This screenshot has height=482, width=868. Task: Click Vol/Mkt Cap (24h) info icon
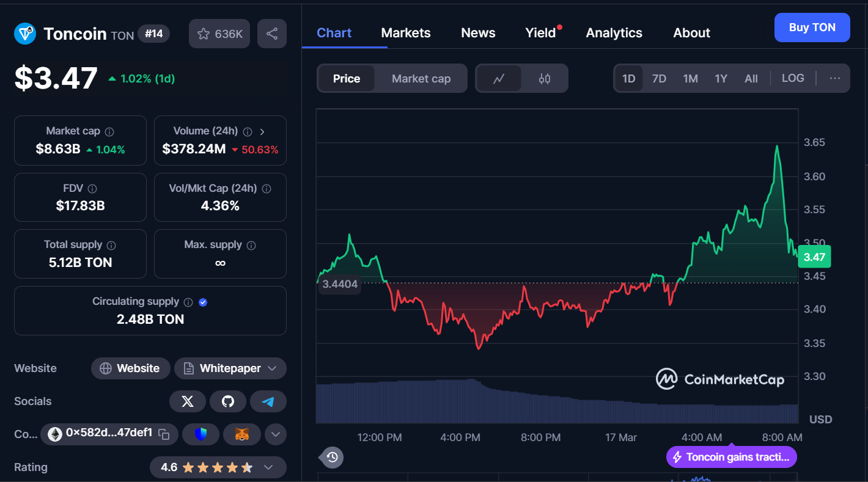click(267, 189)
